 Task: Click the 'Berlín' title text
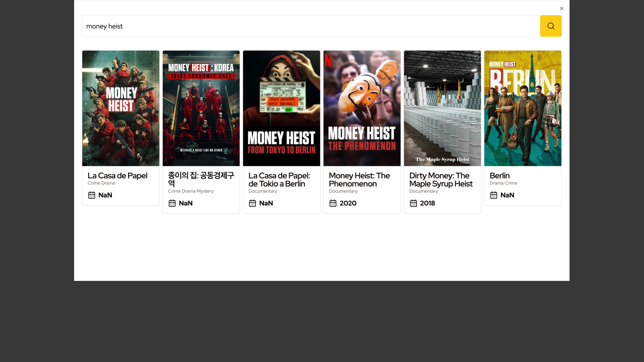click(499, 176)
